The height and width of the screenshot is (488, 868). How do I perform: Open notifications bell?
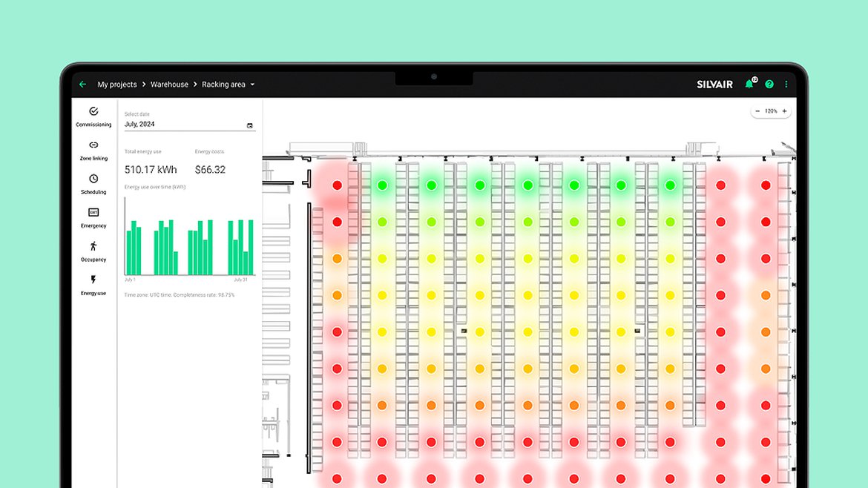click(749, 84)
